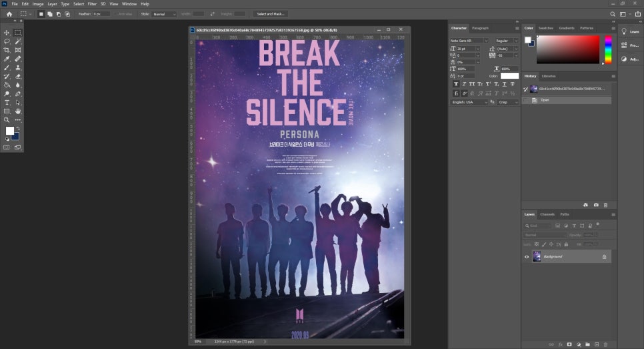The image size is (644, 349).
Task: Select the Eraser tool
Action: (x=17, y=77)
